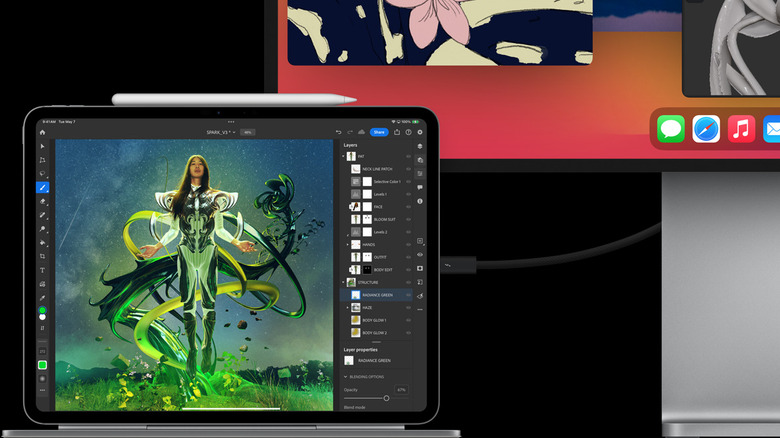The image size is (780, 438).
Task: Click the 46% zoom level button
Action: [x=247, y=132]
